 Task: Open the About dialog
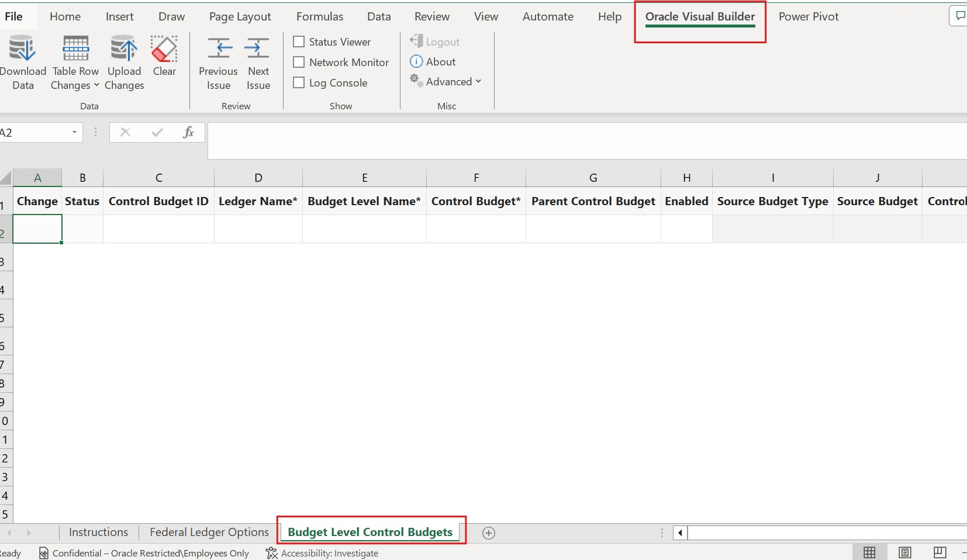(x=433, y=61)
